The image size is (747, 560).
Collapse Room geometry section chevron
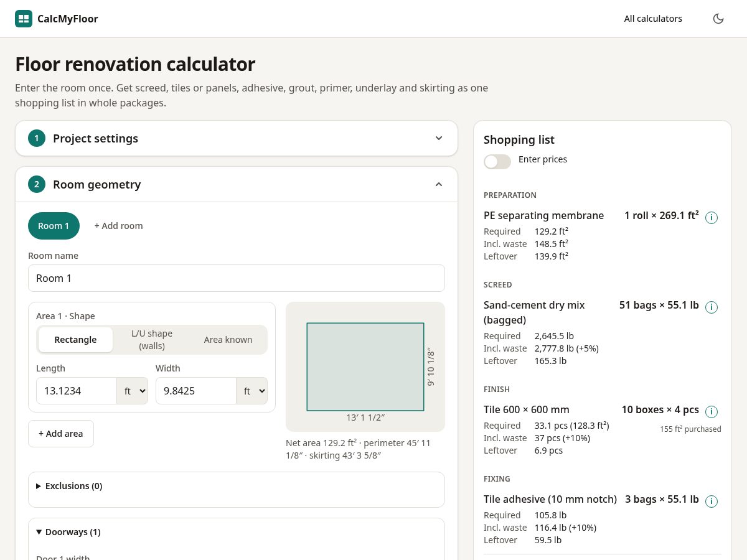(439, 184)
